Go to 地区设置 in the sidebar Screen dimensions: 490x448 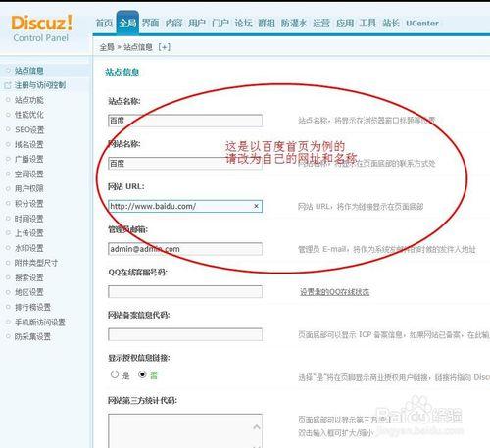29,292
